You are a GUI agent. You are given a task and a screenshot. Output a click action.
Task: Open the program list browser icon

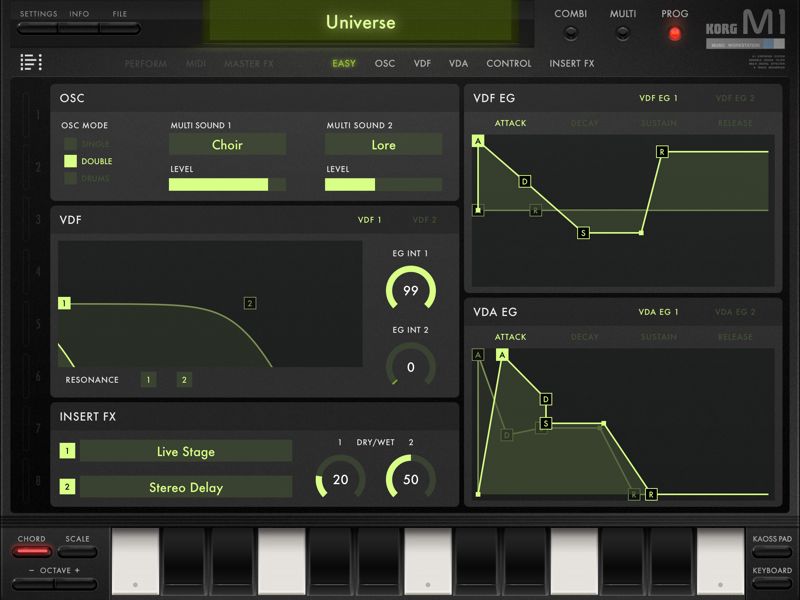[31, 62]
